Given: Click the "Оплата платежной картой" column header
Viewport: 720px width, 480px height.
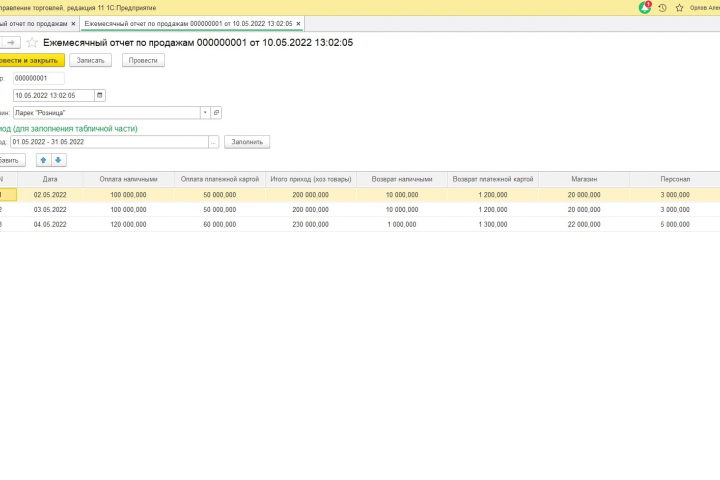Looking at the screenshot, I should coord(220,179).
